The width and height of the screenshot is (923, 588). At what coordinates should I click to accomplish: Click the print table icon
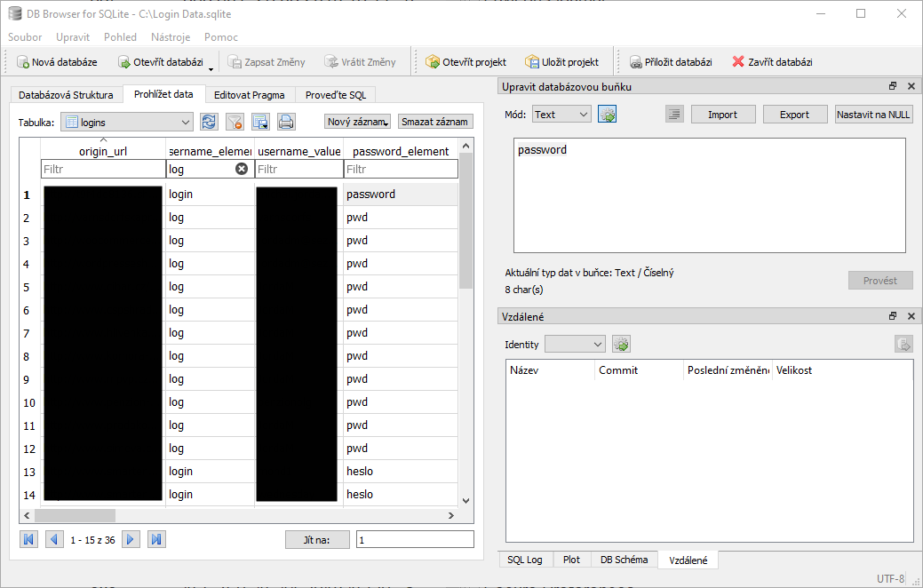(286, 122)
